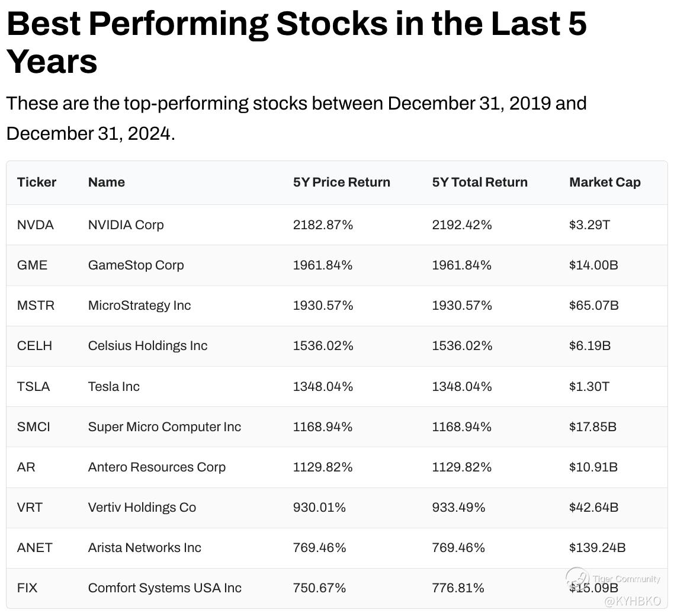Click the MSTR ticker symbol

click(36, 306)
